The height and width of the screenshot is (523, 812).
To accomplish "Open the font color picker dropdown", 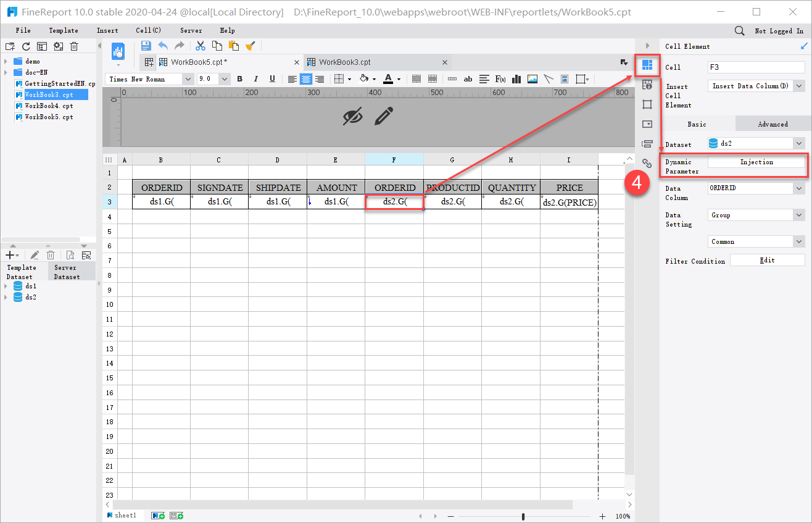I will tap(398, 78).
